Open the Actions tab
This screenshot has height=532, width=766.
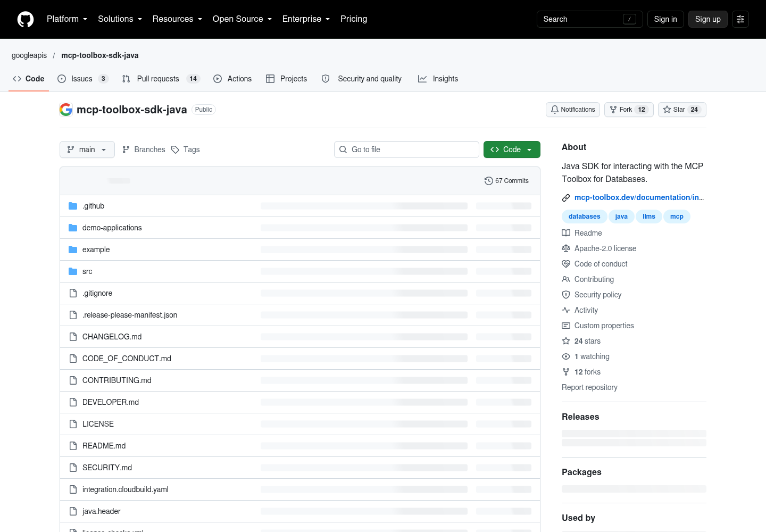tap(232, 79)
